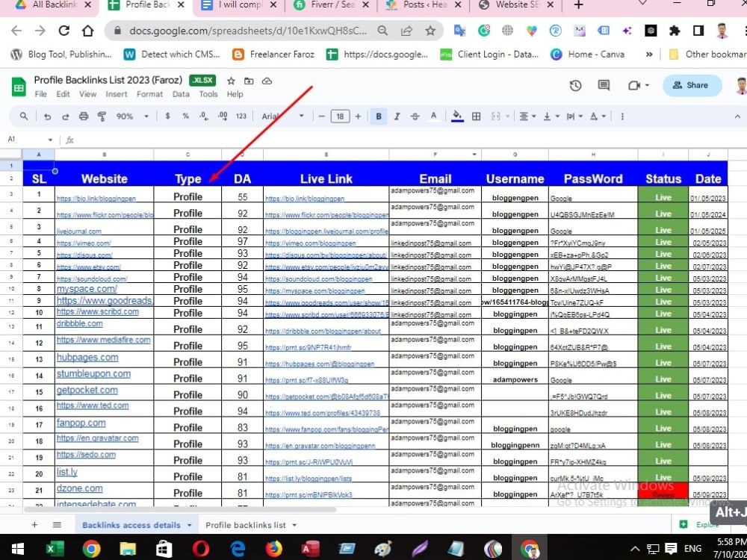Image resolution: width=747 pixels, height=560 pixels.
Task: Open the fill color picker
Action: pos(457,116)
